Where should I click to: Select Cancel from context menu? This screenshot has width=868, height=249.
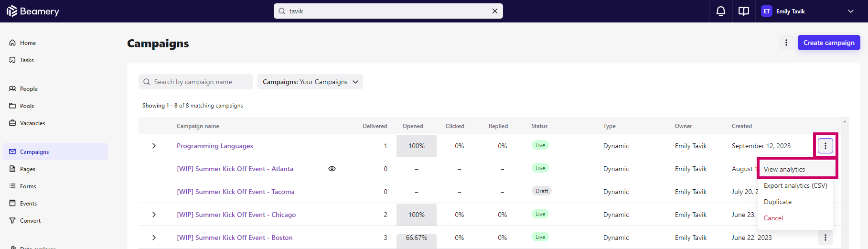(x=796, y=218)
